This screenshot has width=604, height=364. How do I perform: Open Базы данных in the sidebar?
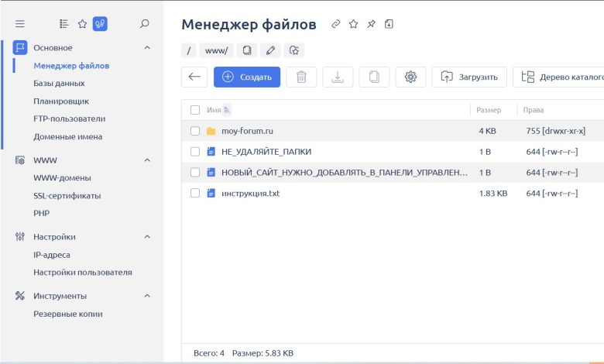pos(59,83)
